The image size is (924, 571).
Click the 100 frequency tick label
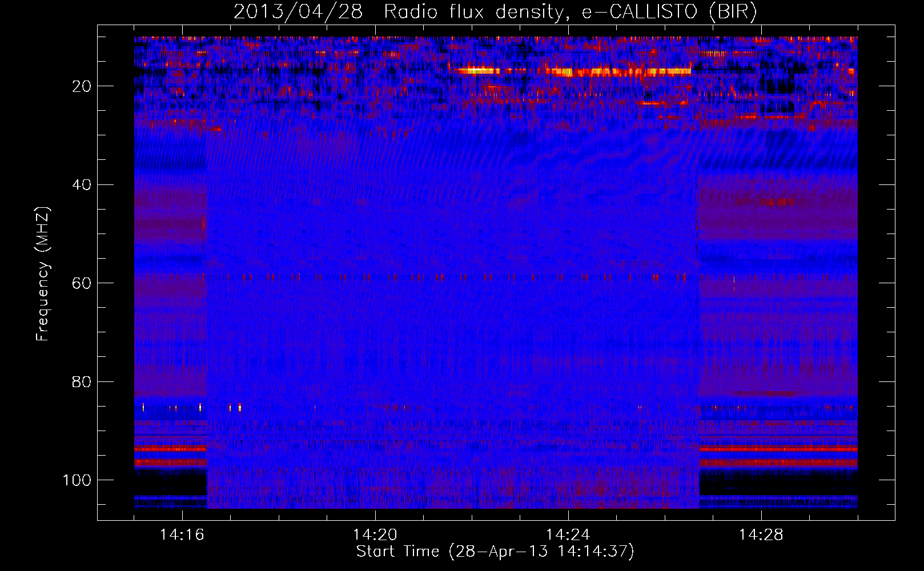click(77, 480)
